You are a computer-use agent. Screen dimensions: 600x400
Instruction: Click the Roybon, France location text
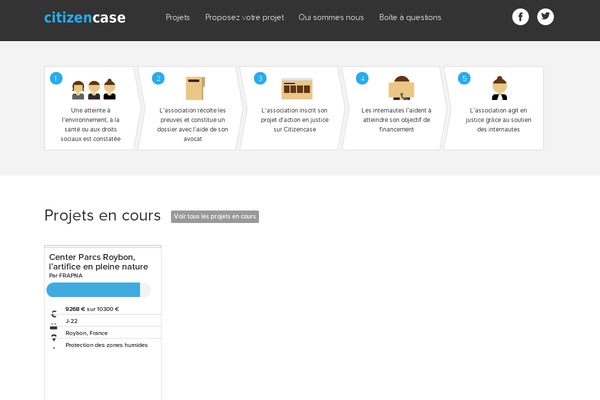tap(86, 333)
